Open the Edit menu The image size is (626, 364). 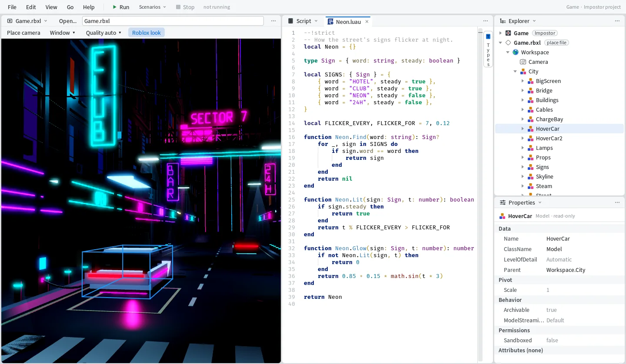(x=31, y=7)
